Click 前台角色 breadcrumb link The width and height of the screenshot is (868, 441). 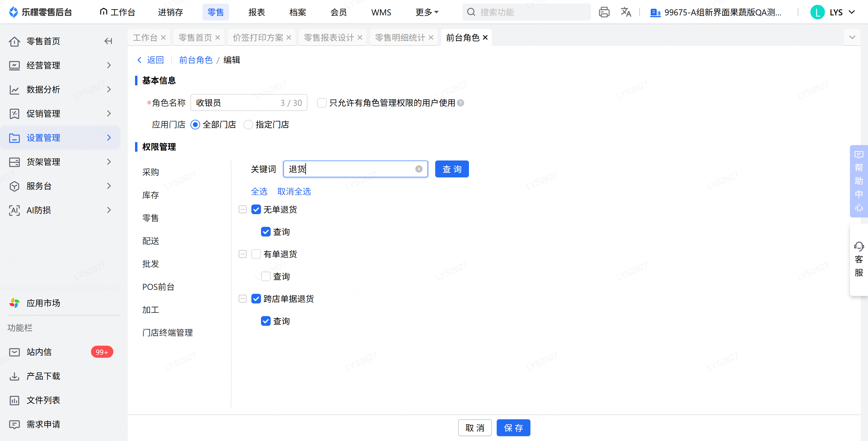196,60
